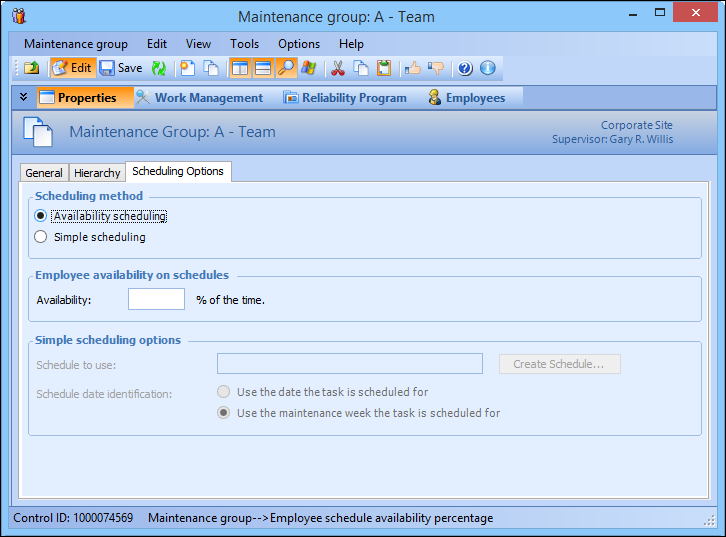
Task: Click the 'Supervisor: Gary R. Willis' text
Action: click(x=612, y=139)
